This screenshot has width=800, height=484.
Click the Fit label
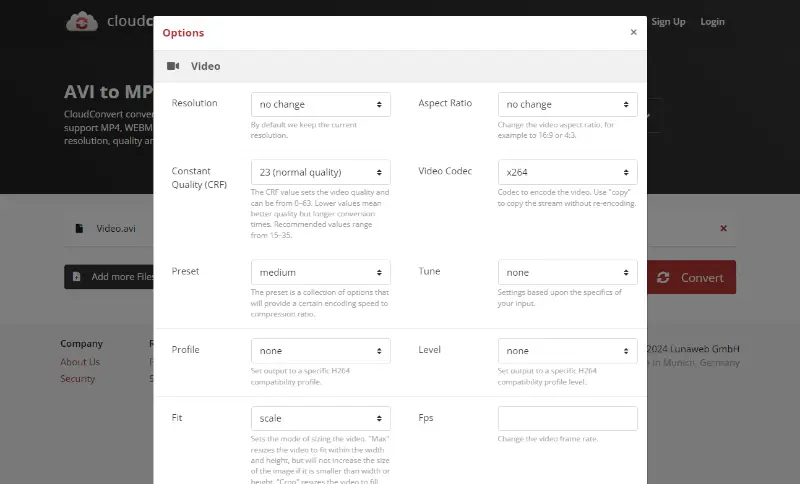(177, 418)
